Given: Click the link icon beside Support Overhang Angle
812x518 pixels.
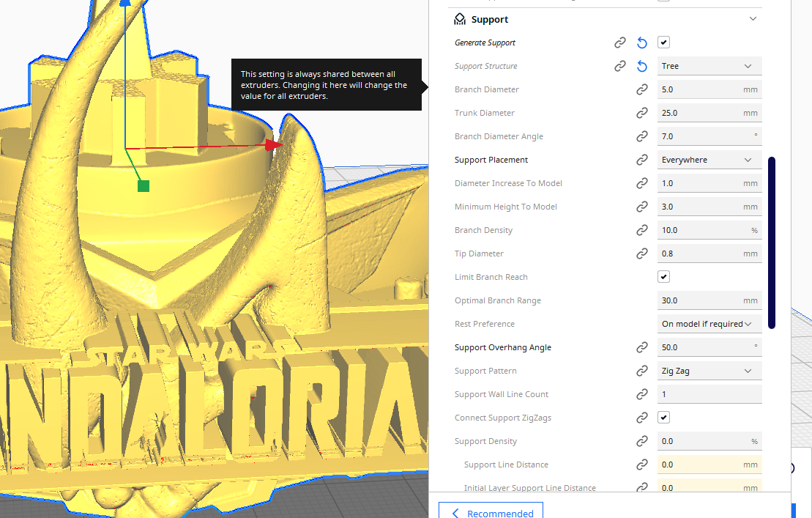Looking at the screenshot, I should (x=642, y=347).
